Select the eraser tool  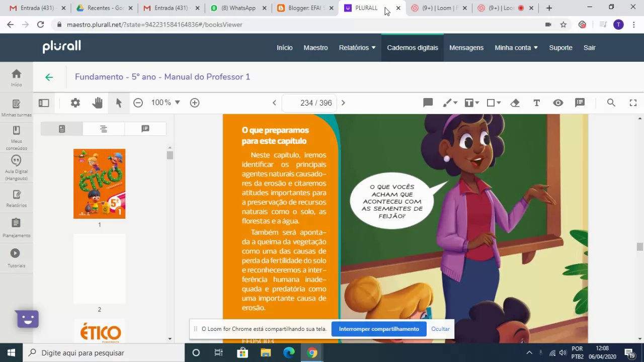[515, 103]
